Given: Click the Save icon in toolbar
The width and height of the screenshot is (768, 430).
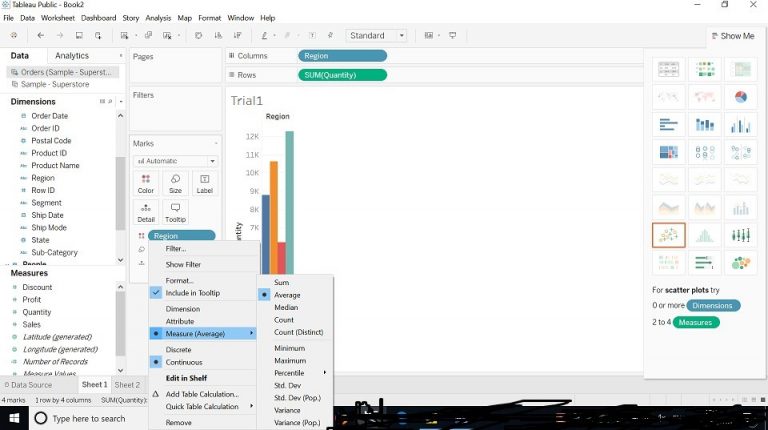Looking at the screenshot, I should coord(79,35).
